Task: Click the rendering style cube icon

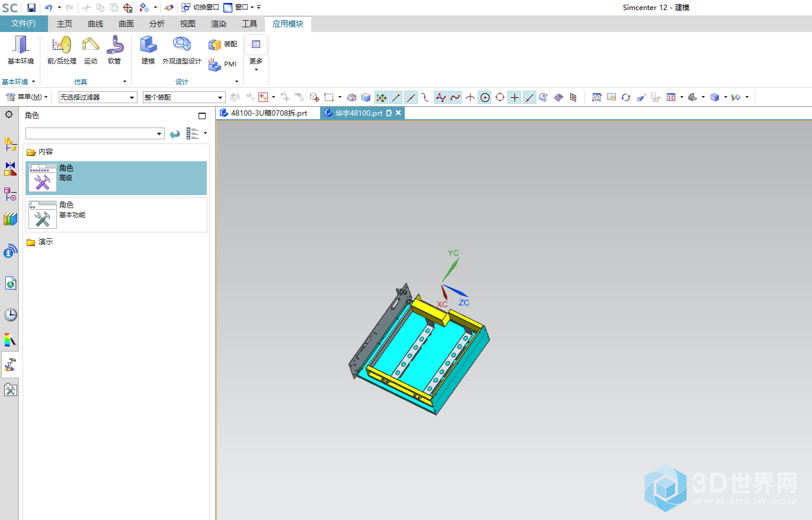Action: [x=715, y=97]
